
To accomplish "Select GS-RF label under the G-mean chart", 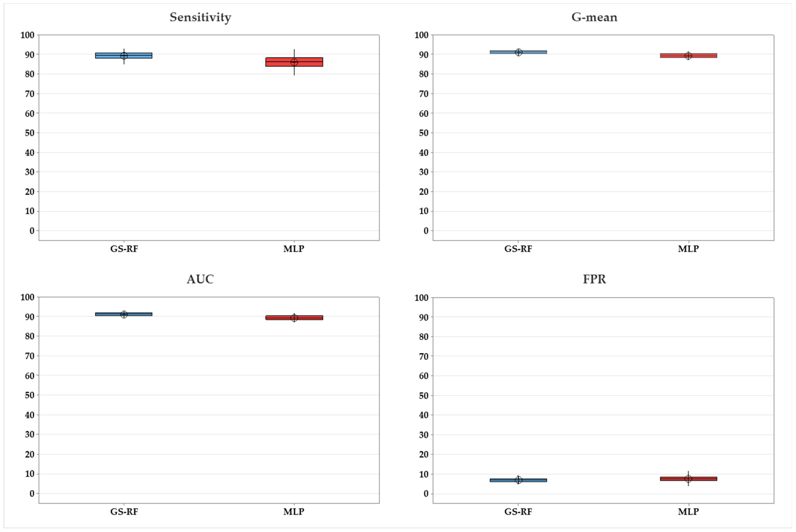I will (x=518, y=249).
